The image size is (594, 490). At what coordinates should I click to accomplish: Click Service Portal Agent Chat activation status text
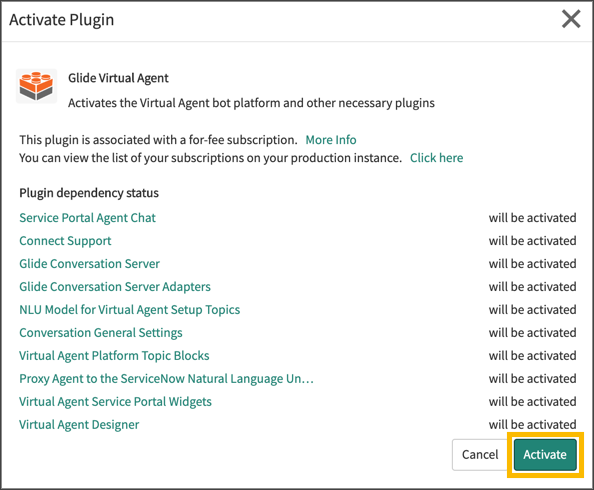(532, 218)
